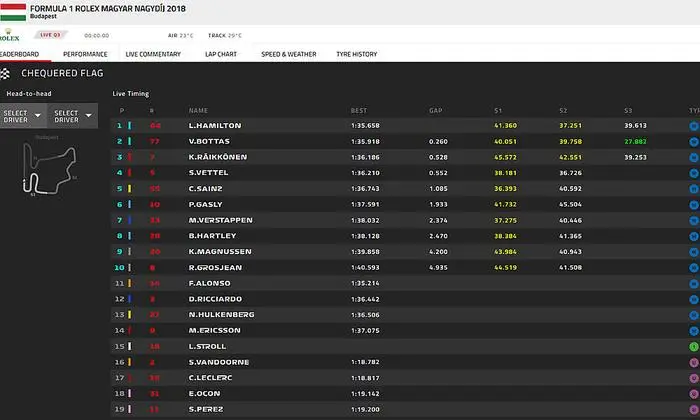700x420 pixels.
Task: Click the Best column header
Action: pyautogui.click(x=358, y=110)
